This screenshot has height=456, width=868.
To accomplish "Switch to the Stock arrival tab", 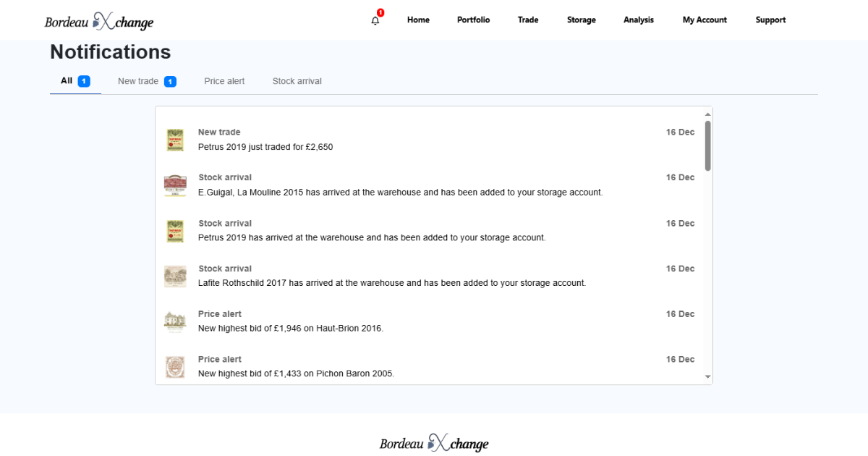I will (297, 81).
